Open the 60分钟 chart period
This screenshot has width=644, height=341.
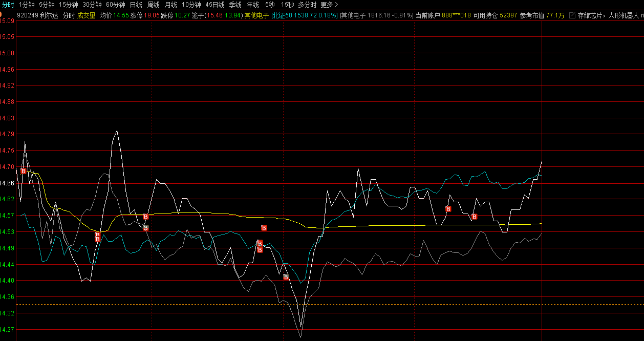[x=115, y=5]
